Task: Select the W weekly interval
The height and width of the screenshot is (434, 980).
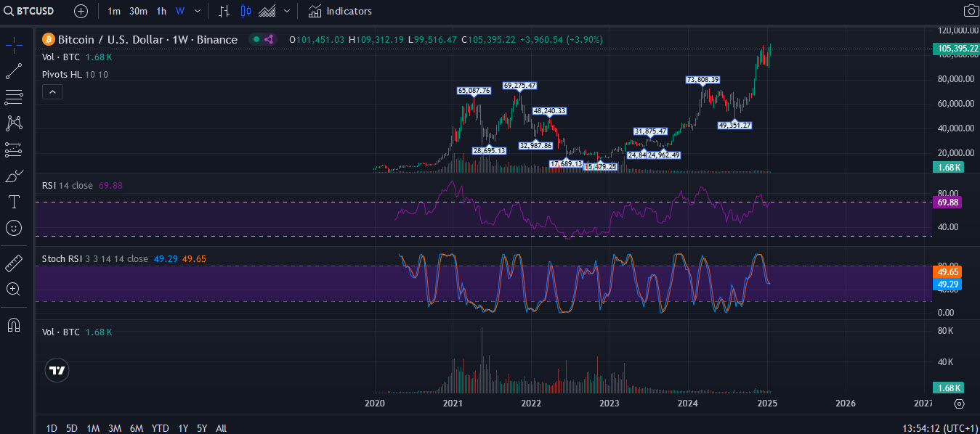Action: (x=180, y=11)
